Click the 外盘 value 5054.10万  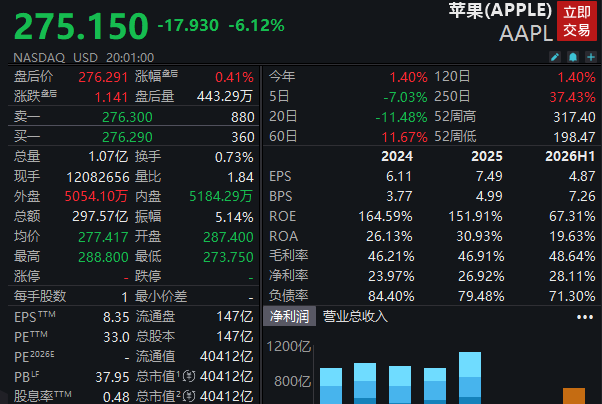96,197
